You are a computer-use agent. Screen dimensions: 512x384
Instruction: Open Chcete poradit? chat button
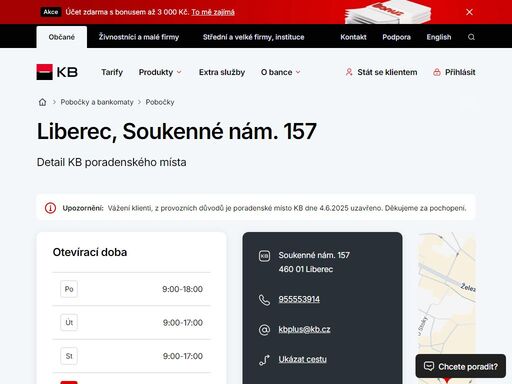(x=461, y=366)
